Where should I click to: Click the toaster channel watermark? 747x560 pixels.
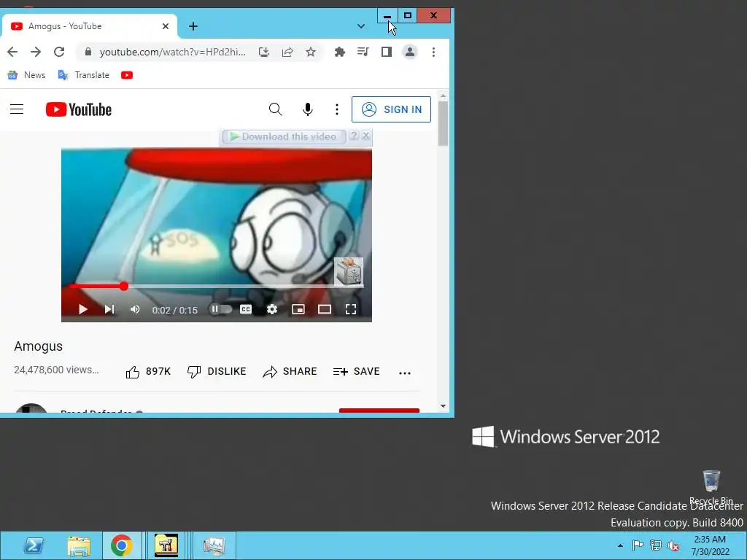[x=349, y=271]
